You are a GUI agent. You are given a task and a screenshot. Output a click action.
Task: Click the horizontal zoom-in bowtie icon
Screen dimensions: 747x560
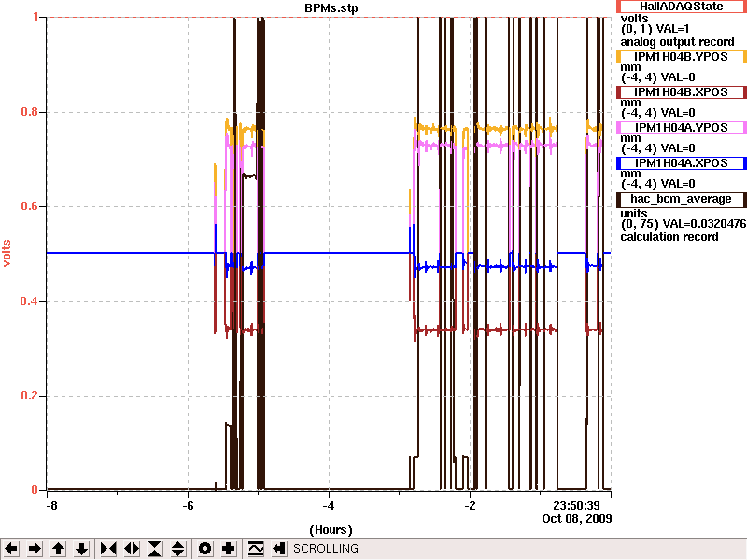pyautogui.click(x=108, y=549)
